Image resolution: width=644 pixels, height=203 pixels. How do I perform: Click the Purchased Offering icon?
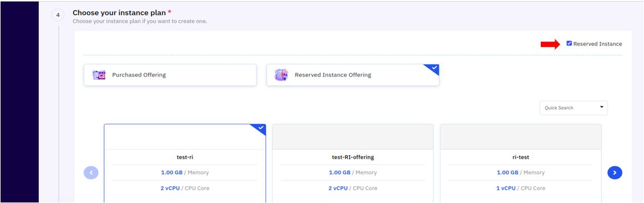99,75
